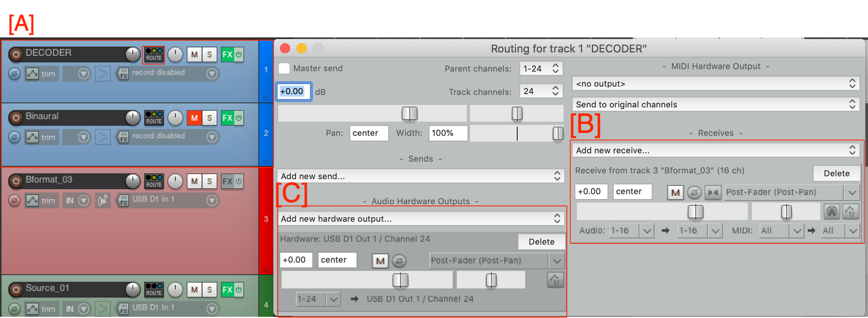The width and height of the screenshot is (868, 318).
Task: Open routing button on Source_01 track
Action: pos(154,290)
